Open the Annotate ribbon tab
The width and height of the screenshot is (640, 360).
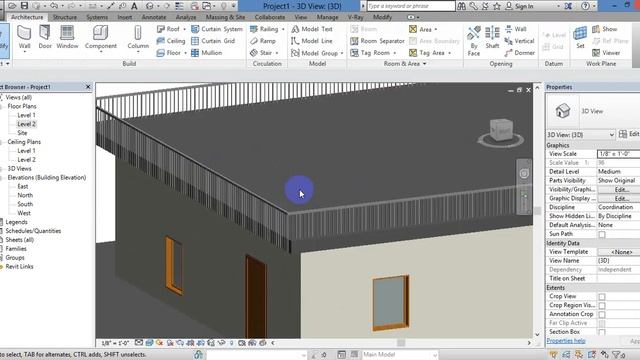coord(154,17)
